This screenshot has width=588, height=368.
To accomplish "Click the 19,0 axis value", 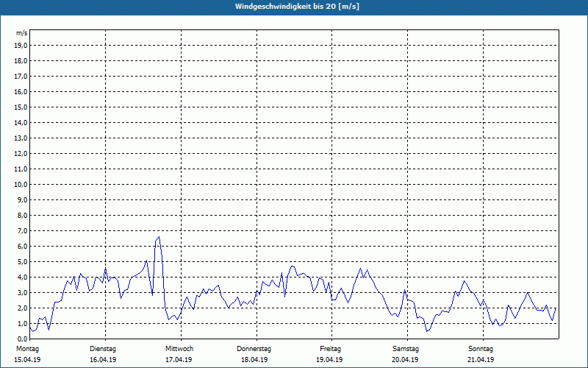I will (x=21, y=46).
